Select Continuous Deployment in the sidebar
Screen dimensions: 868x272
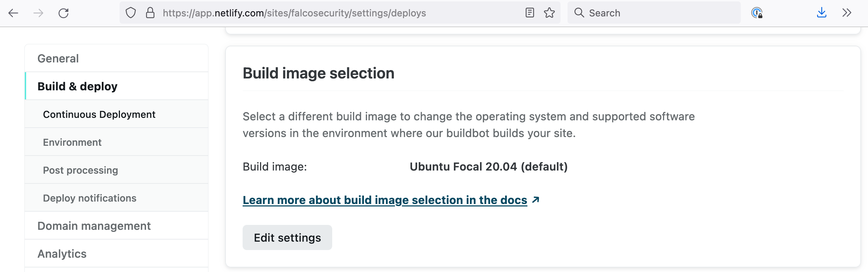pos(99,114)
